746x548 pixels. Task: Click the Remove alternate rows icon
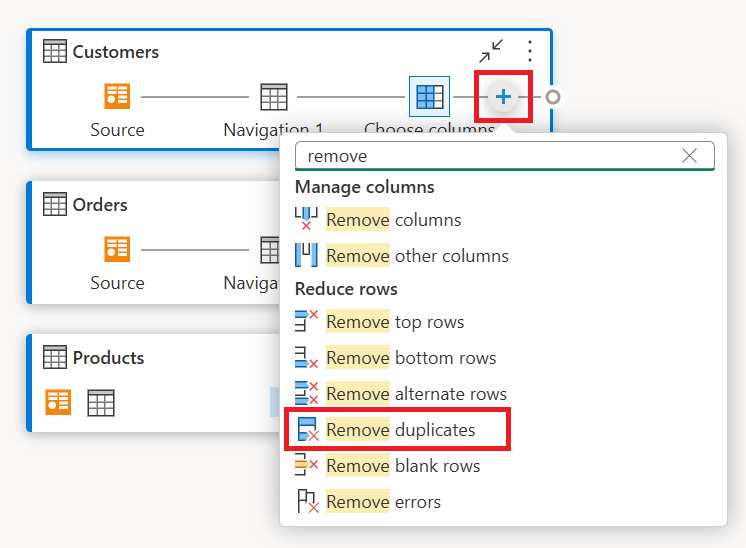(306, 393)
